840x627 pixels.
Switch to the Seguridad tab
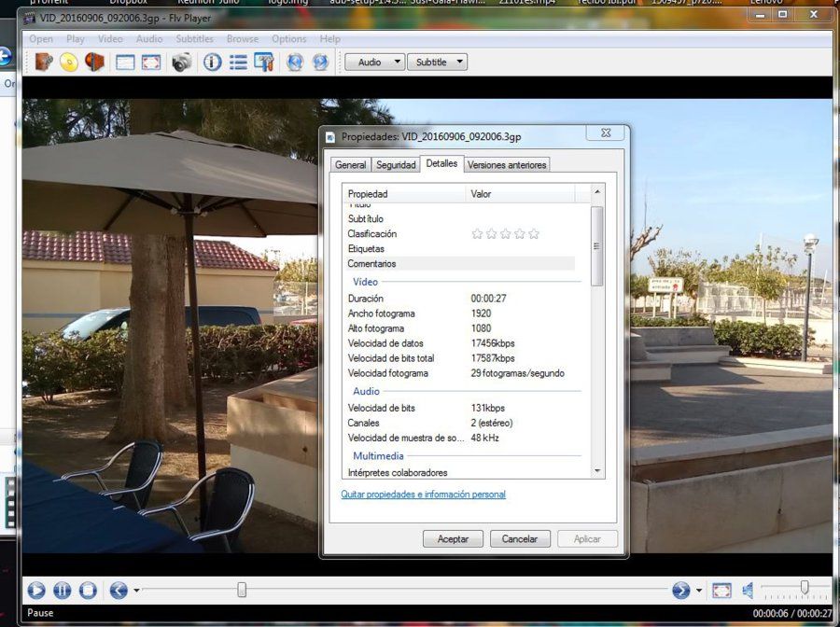(396, 165)
